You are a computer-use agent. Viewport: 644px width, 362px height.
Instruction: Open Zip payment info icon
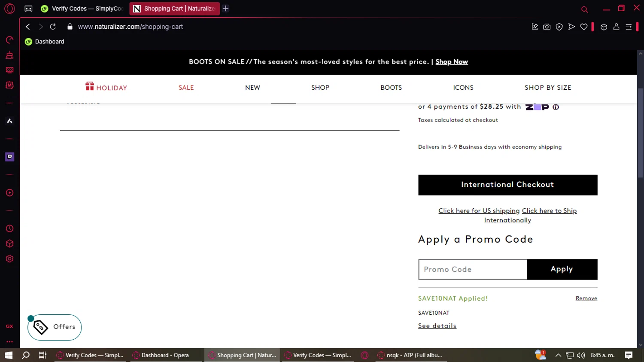point(556,107)
